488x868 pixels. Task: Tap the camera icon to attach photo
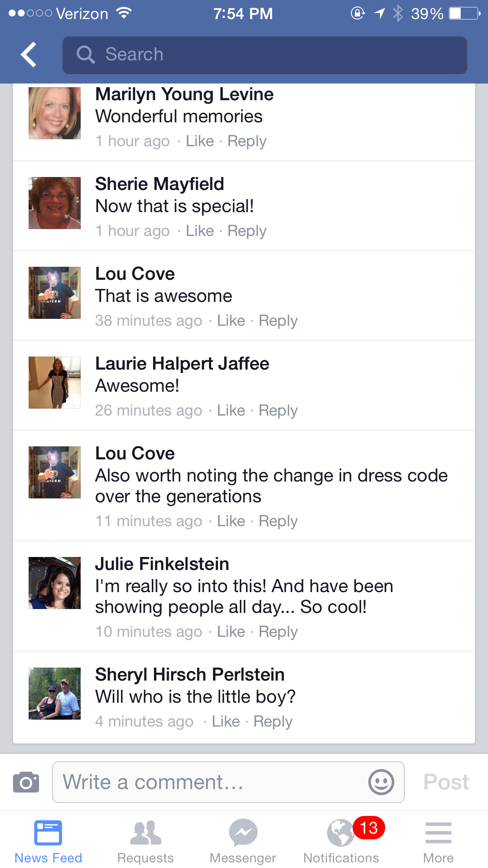point(26,782)
